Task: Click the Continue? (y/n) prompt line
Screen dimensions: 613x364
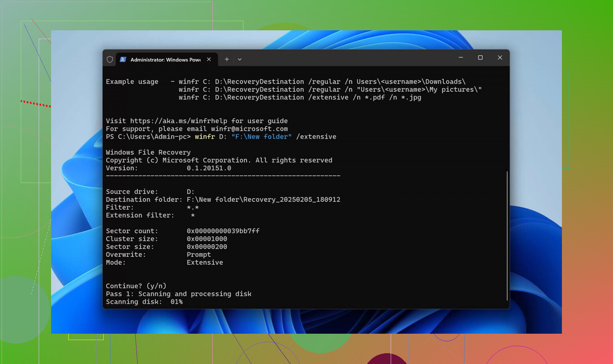Action: (x=136, y=286)
